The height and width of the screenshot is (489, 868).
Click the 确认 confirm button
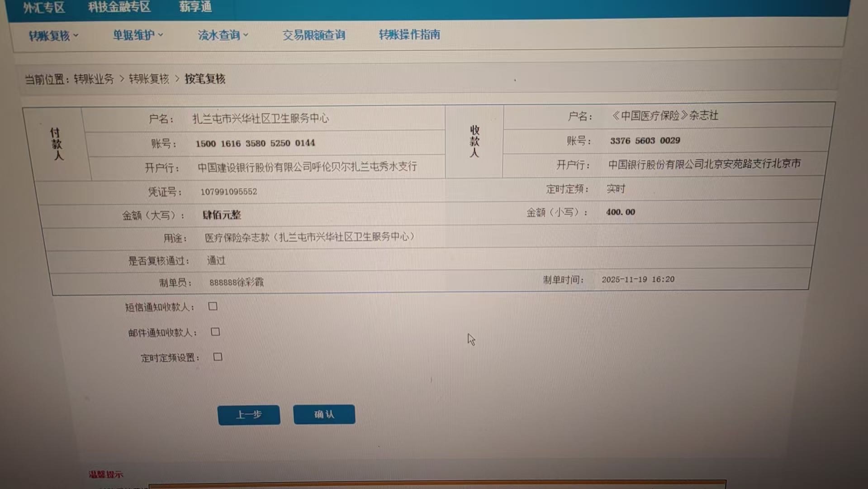point(324,414)
